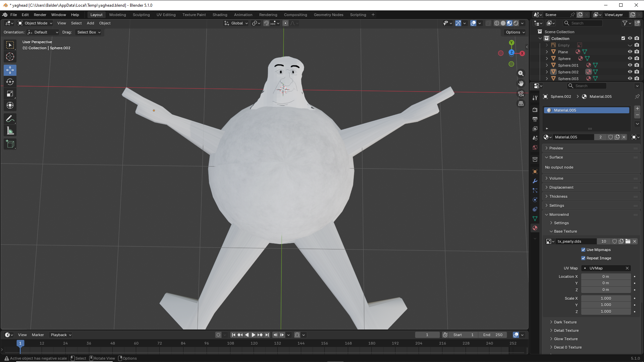The image size is (644, 362).
Task: Collapse the Morrowind panel
Action: point(559,215)
